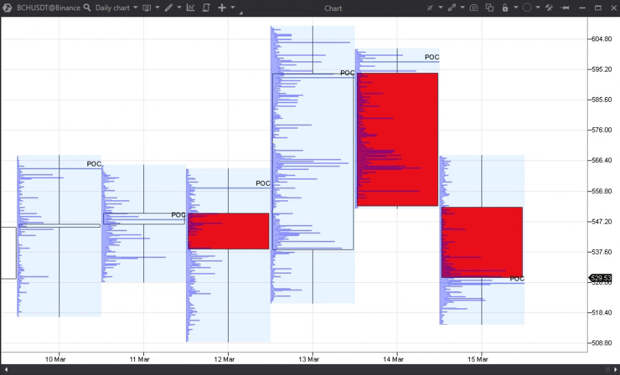620x375 pixels.
Task: Toggle the padlock lock icon
Action: (505, 8)
